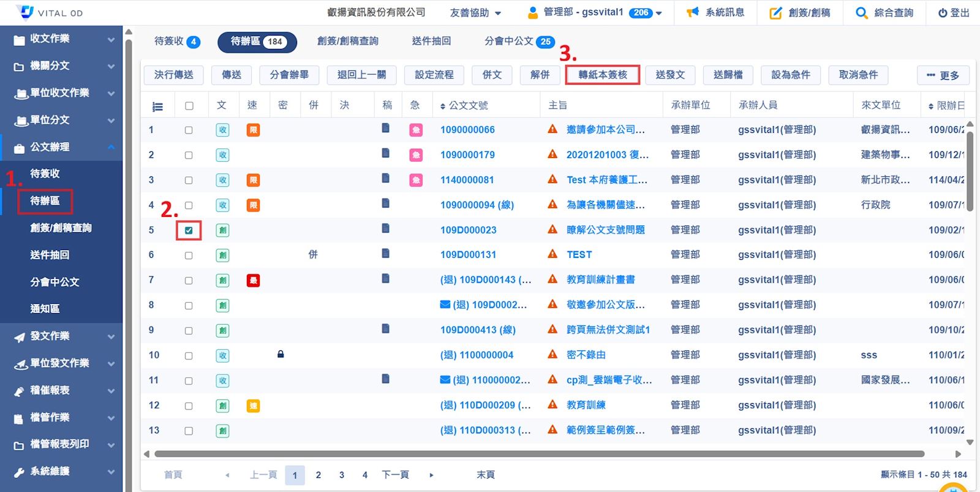
Task: Click the envelope icon in row 8
Action: 445,305
